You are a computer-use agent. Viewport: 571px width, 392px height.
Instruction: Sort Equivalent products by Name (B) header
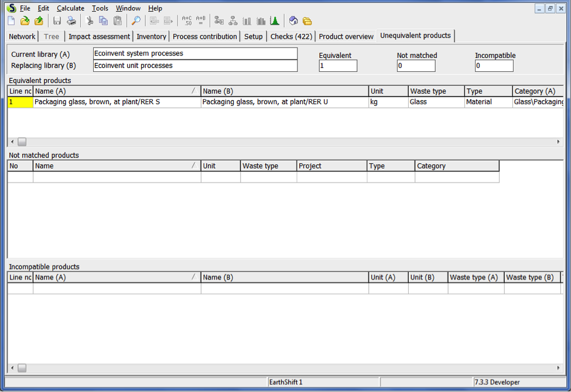[x=285, y=91]
